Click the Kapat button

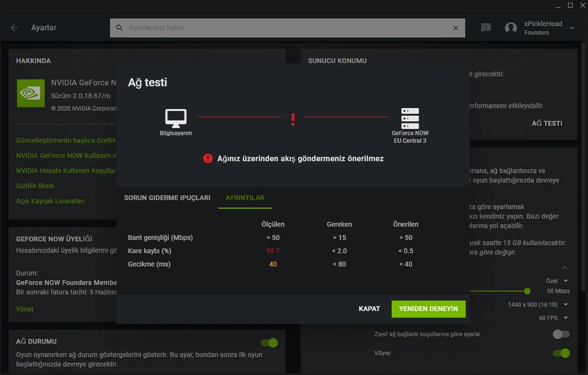369,309
